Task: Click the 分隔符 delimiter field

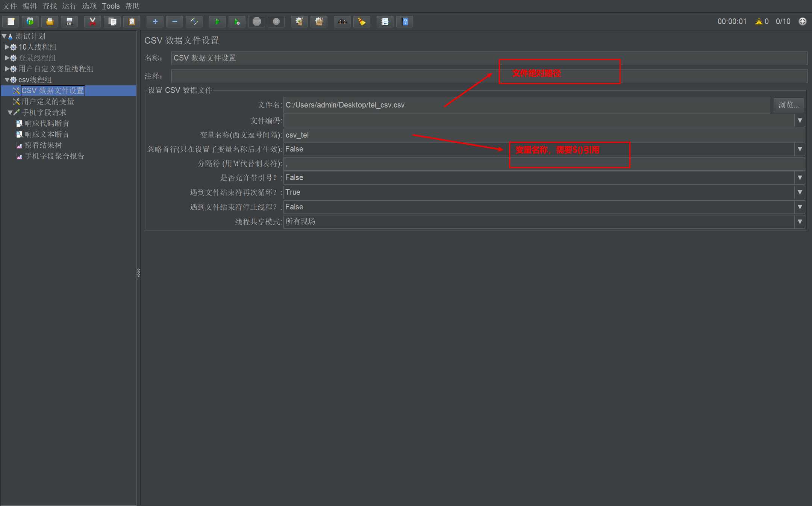Action: (544, 164)
